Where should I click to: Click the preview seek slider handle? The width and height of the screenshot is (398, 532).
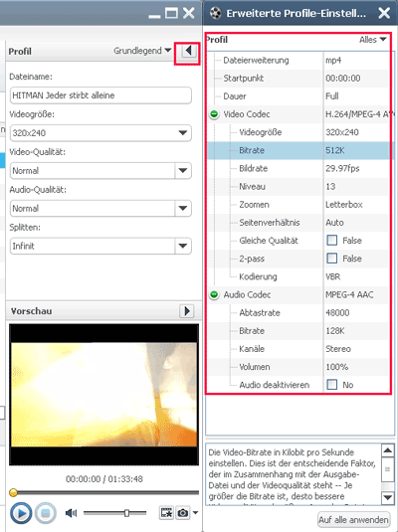(x=13, y=492)
